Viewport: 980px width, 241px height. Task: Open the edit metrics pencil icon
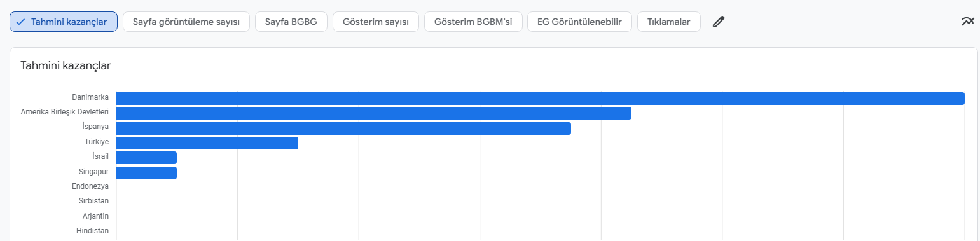pos(718,22)
